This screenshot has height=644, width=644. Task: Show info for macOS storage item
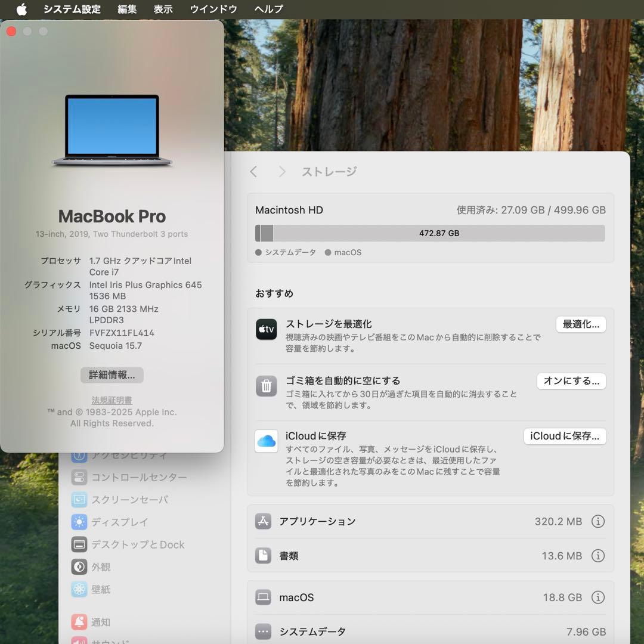[598, 597]
